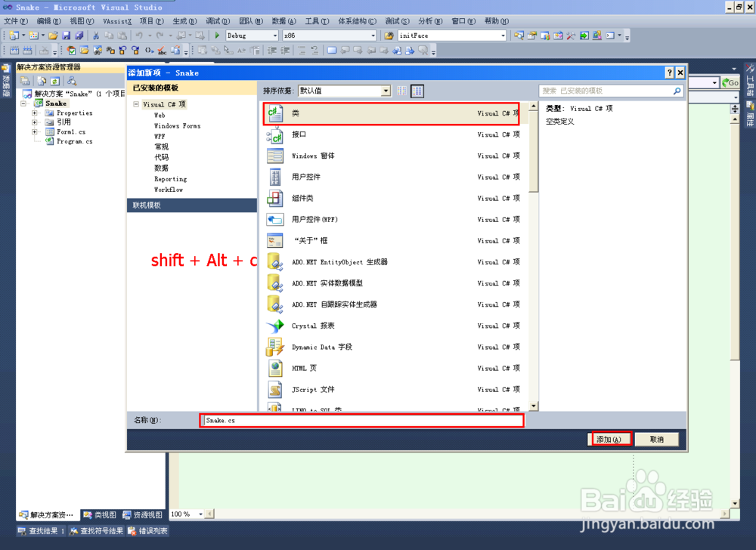This screenshot has height=550, width=756.
Task: Click the Save All toolbar icon
Action: coord(79,36)
